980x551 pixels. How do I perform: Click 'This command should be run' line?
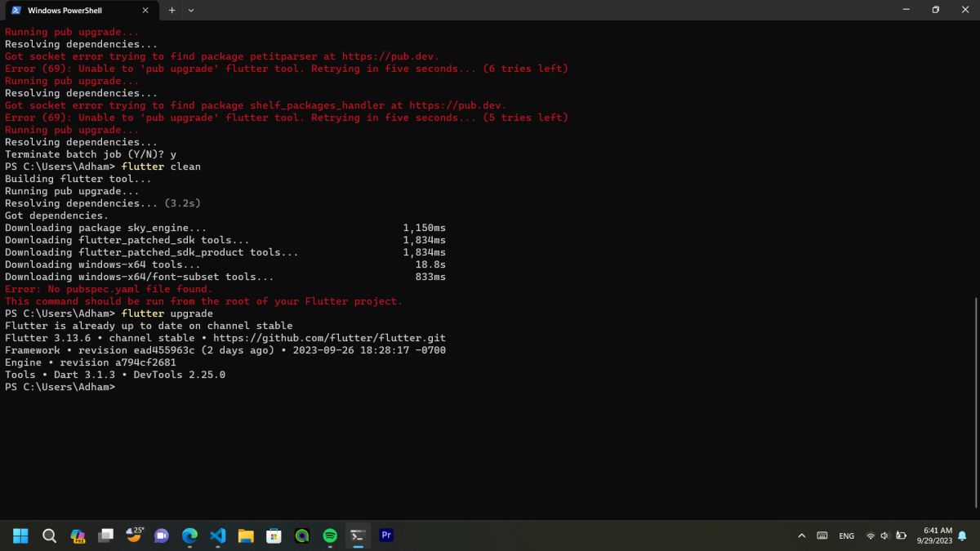pyautogui.click(x=203, y=301)
